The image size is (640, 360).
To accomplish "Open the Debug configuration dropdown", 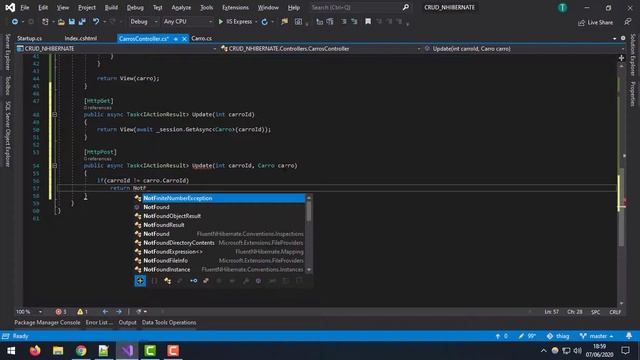I will click(143, 22).
